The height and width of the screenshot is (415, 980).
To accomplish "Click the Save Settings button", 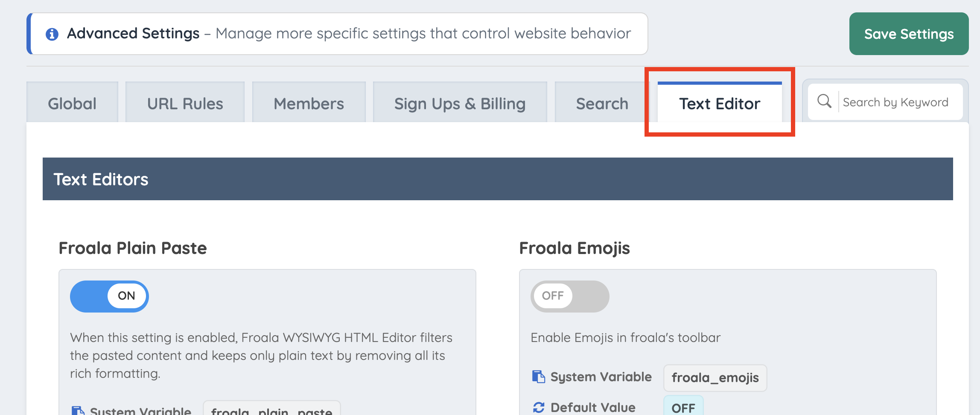I will click(x=909, y=34).
